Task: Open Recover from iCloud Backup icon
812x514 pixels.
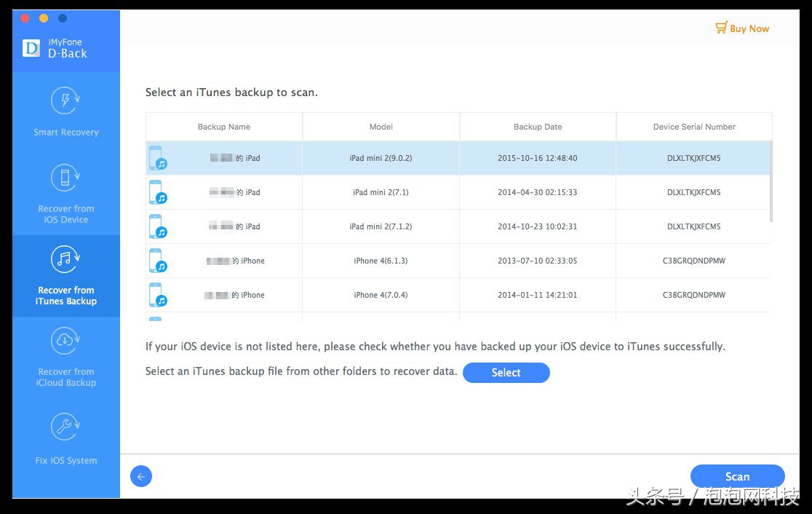Action: (x=65, y=341)
